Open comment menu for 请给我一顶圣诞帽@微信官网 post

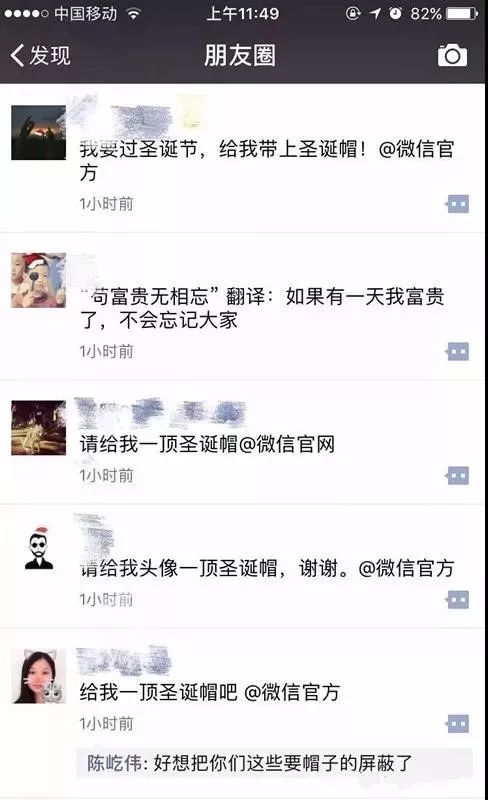pos(457,476)
